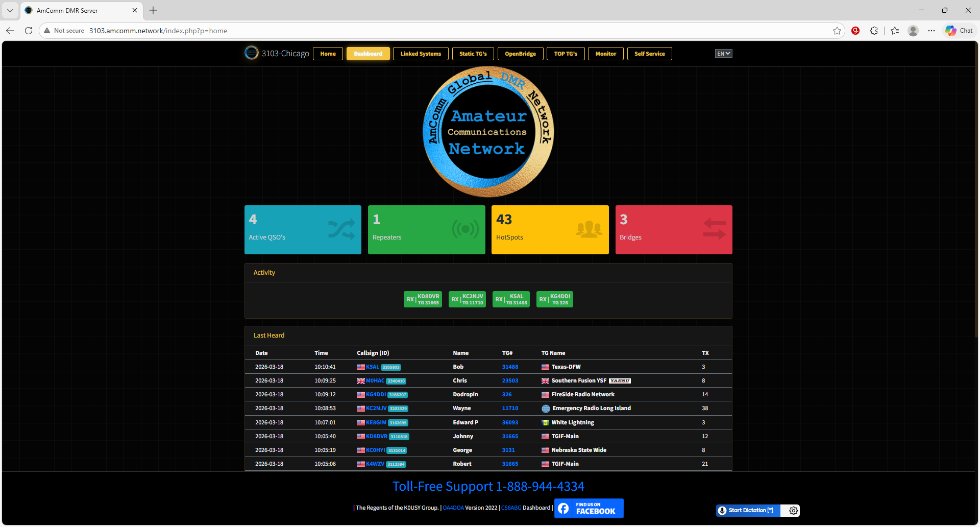Click the 3103-Chicago site logo
This screenshot has height=527, width=980.
252,53
